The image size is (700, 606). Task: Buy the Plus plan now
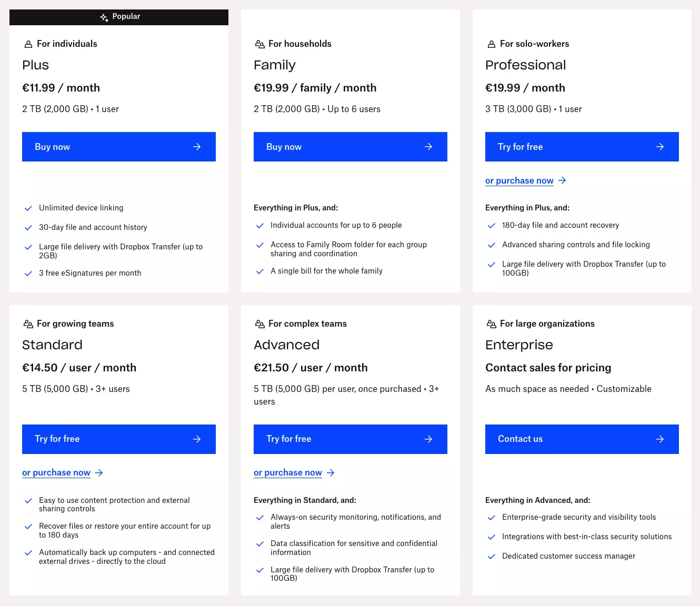119,147
